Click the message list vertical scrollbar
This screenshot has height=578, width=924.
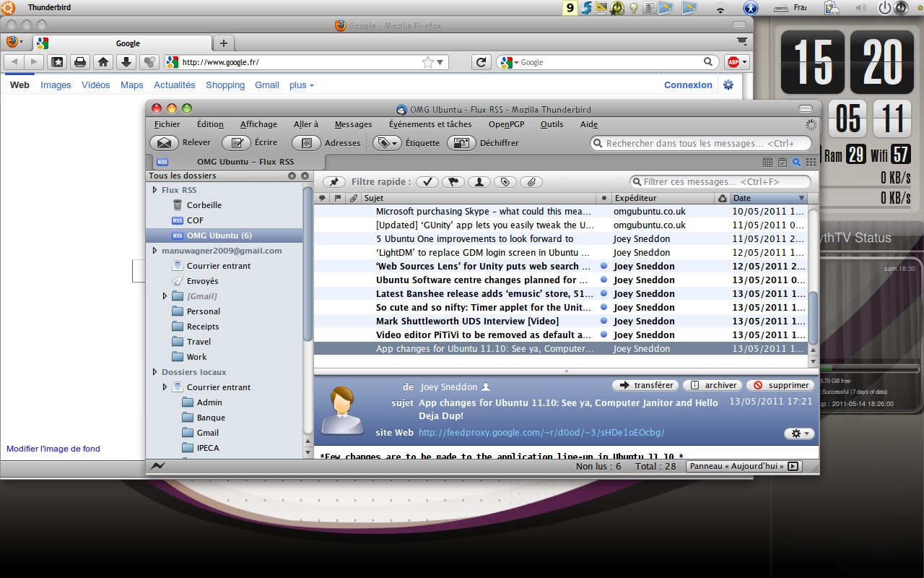click(813, 318)
